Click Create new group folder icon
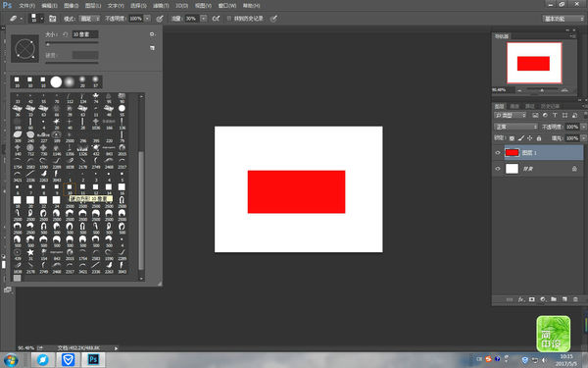This screenshot has width=588, height=368. click(554, 299)
